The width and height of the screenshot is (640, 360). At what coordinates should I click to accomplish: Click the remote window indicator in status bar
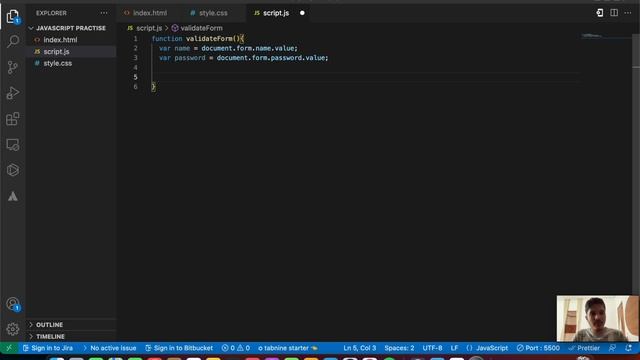click(x=9, y=348)
